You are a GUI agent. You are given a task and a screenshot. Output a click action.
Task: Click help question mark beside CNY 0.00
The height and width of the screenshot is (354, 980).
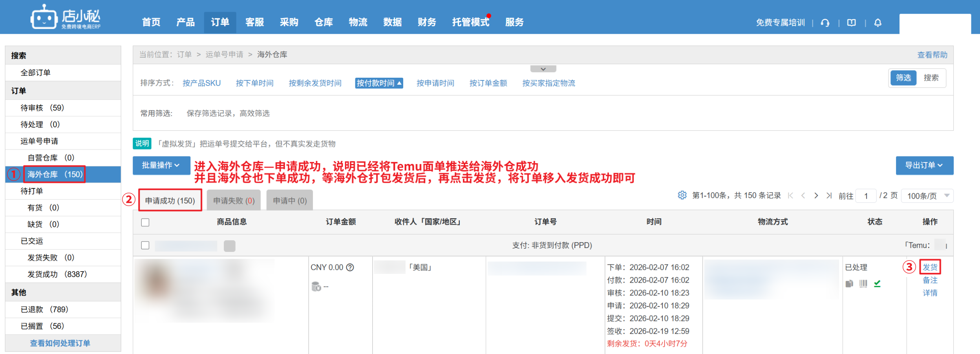click(350, 267)
